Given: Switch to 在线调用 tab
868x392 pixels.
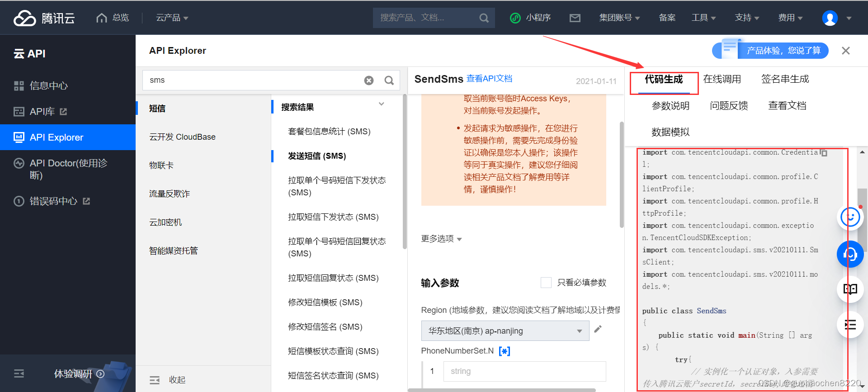Looking at the screenshot, I should (722, 80).
